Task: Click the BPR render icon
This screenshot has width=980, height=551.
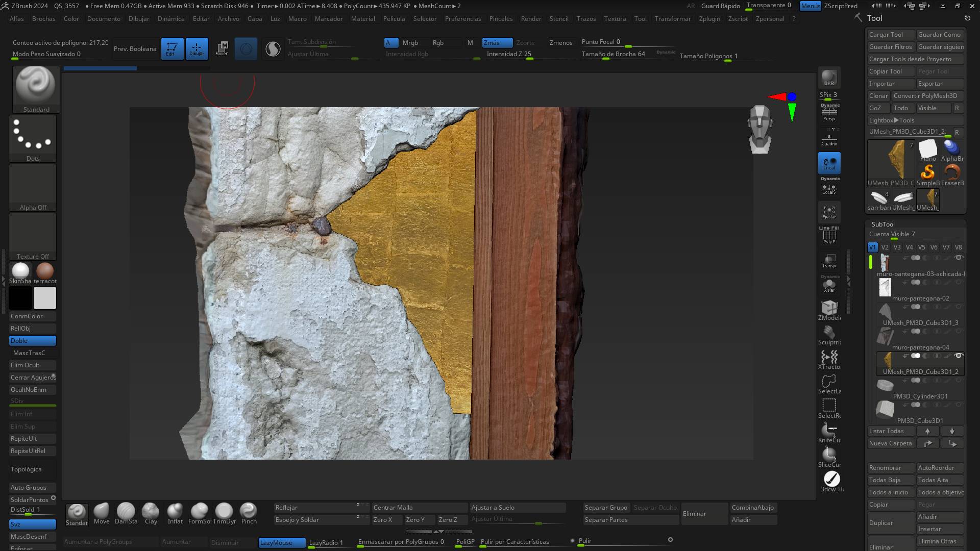Action: click(829, 77)
